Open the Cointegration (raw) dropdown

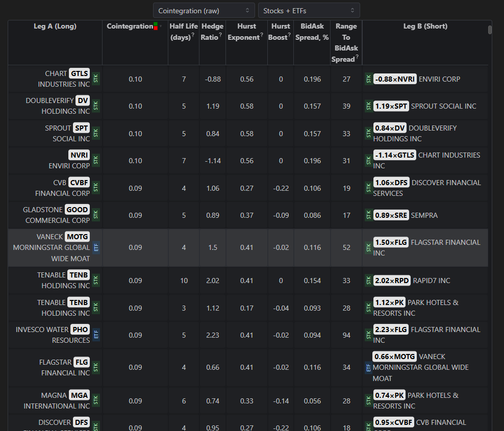point(204,11)
